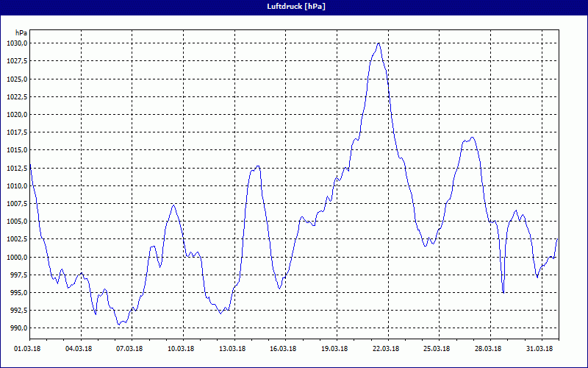Image resolution: width=588 pixels, height=368 pixels.
Task: Select the 990,0 y-axis value
Action: (18, 328)
